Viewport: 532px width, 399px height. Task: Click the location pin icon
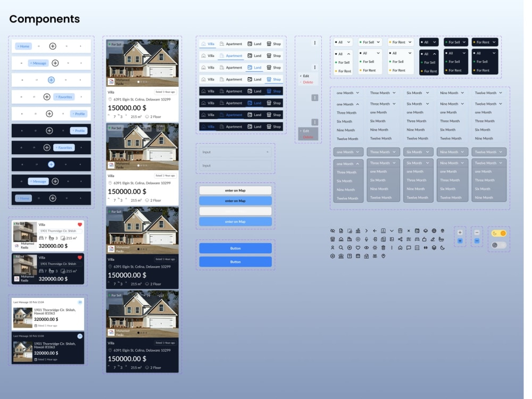tap(384, 256)
